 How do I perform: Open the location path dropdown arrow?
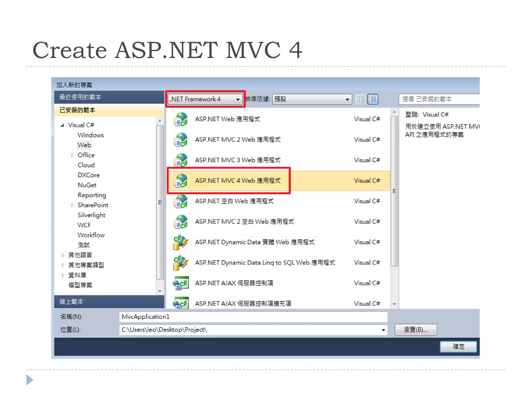click(x=383, y=330)
